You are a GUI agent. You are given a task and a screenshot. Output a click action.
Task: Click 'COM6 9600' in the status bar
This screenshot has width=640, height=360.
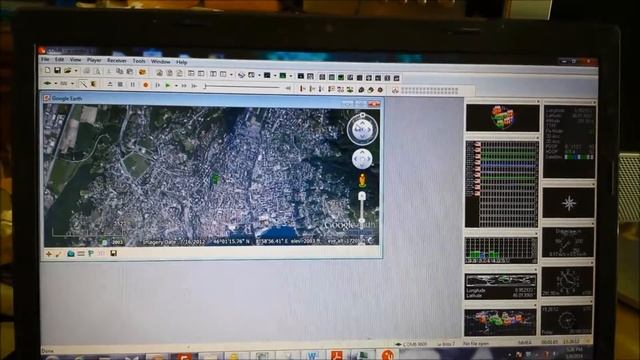pos(415,344)
